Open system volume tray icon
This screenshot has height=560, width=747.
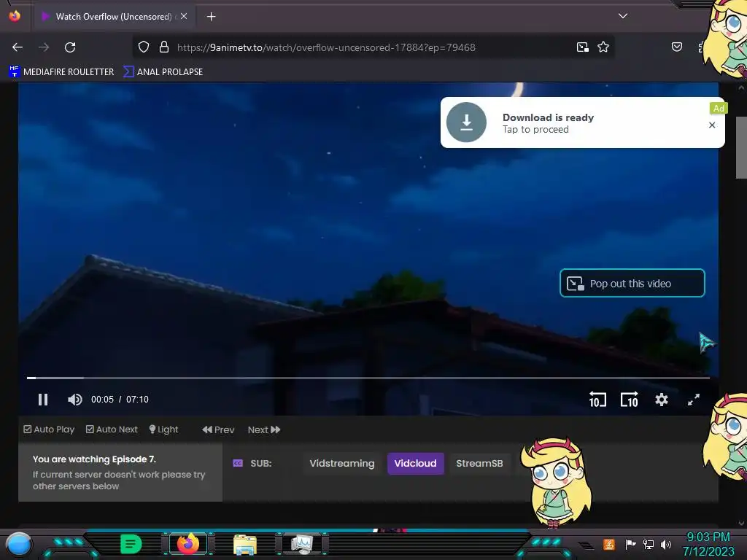click(x=665, y=544)
